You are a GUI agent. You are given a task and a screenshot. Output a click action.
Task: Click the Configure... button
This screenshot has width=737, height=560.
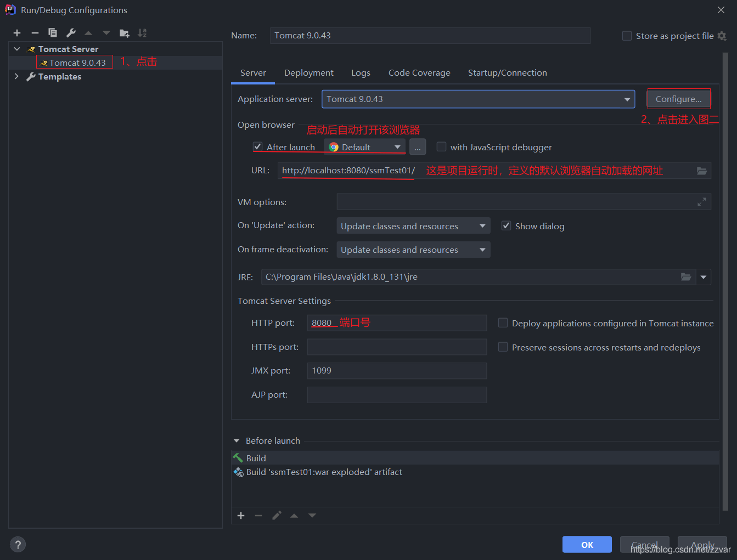click(679, 99)
